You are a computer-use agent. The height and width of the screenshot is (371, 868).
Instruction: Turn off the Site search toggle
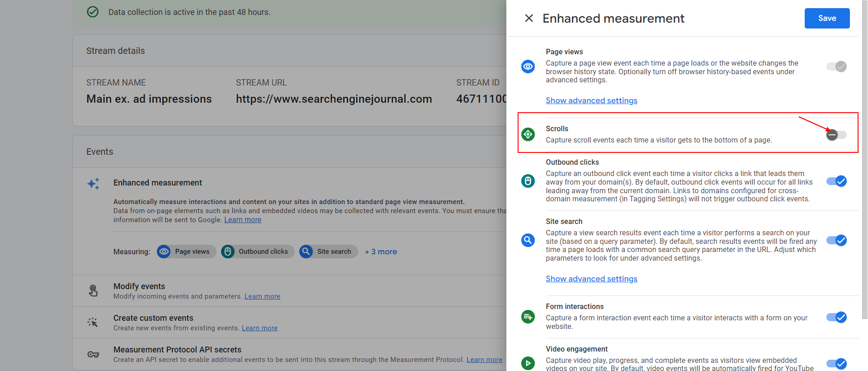(836, 240)
